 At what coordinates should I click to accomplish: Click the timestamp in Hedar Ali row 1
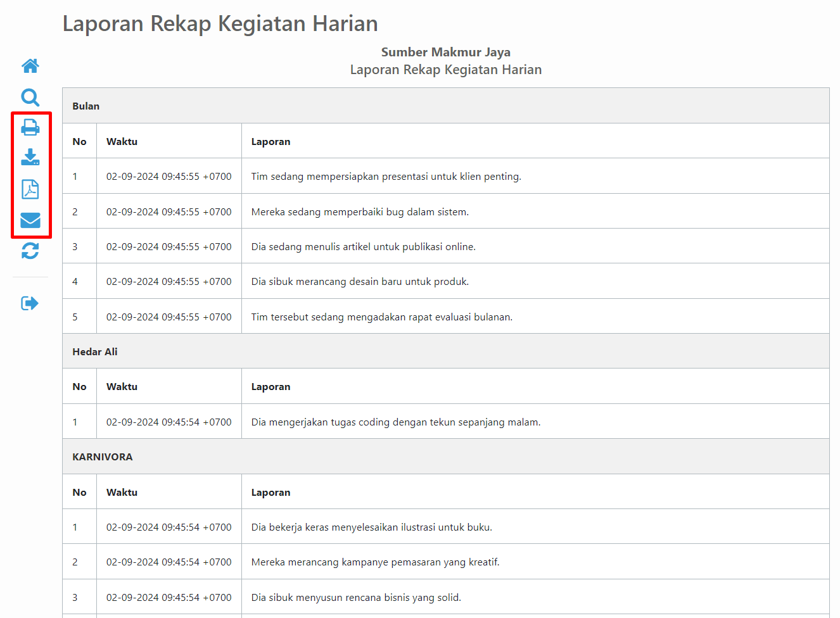click(x=169, y=422)
